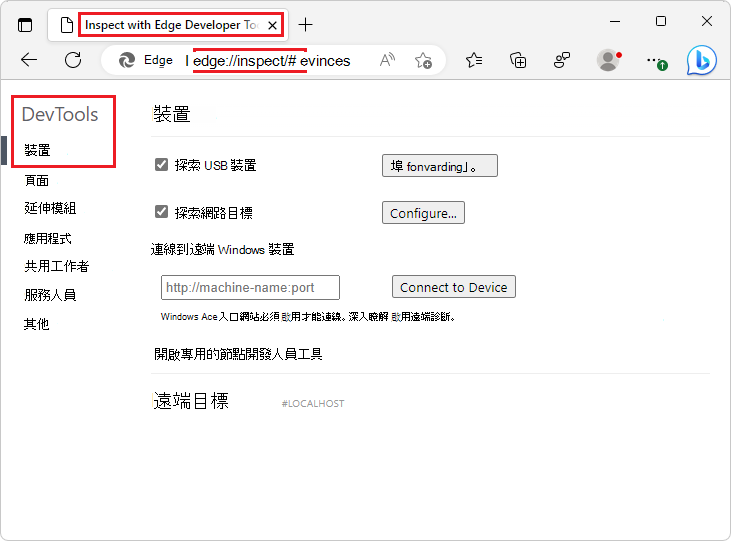Open the tab actions menu icon
Viewport: 731px width, 541px height.
point(25,25)
